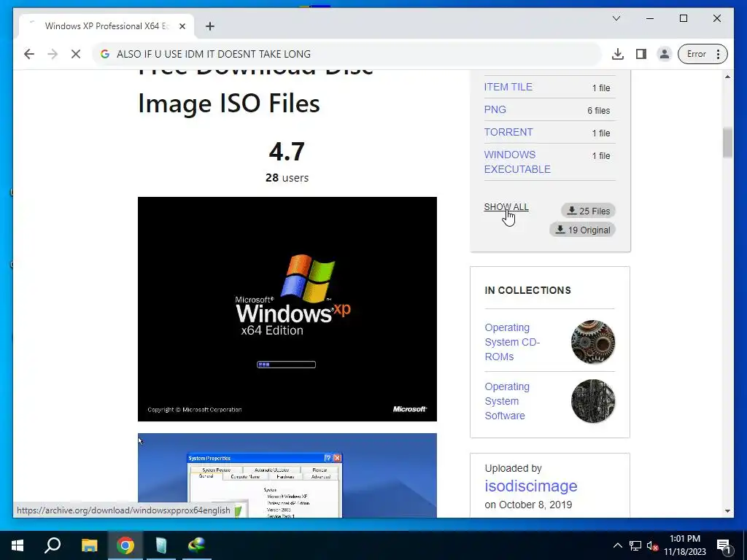Open the notification center icon
This screenshot has height=560, width=747.
click(x=724, y=545)
